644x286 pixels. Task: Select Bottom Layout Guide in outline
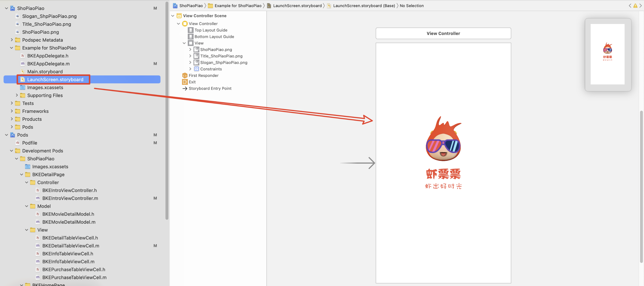214,37
